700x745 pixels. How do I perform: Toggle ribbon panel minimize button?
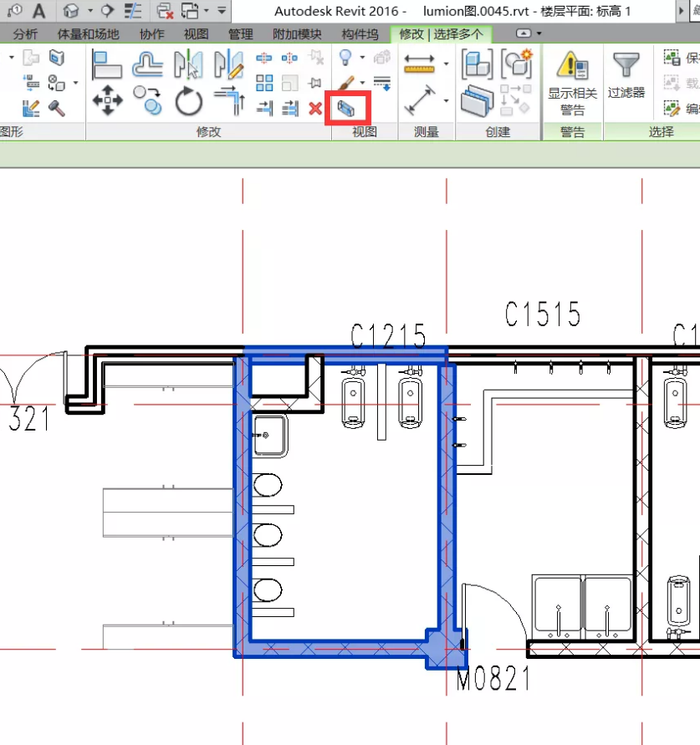524,33
